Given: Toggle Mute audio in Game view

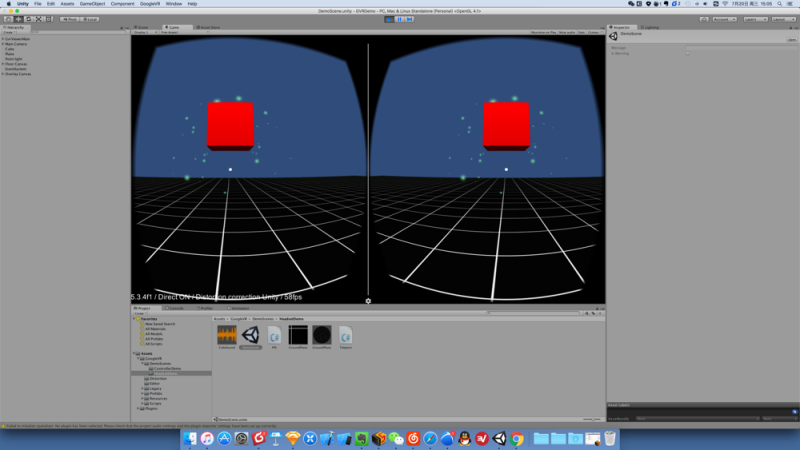Looking at the screenshot, I should pos(566,32).
